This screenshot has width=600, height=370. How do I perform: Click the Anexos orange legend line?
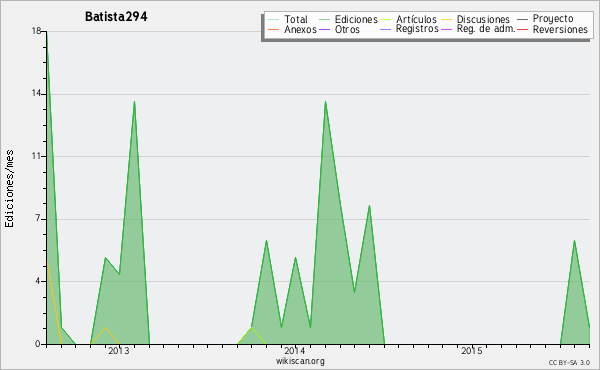click(x=274, y=29)
